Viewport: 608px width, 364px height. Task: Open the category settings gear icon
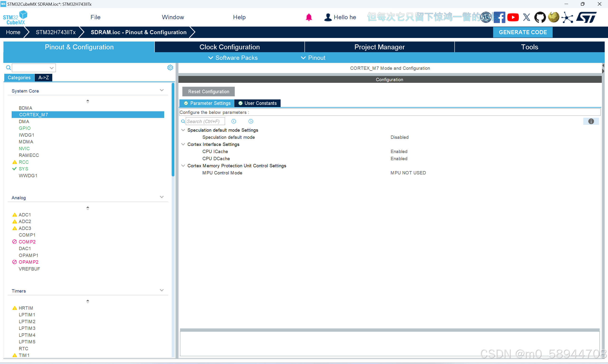pyautogui.click(x=170, y=67)
